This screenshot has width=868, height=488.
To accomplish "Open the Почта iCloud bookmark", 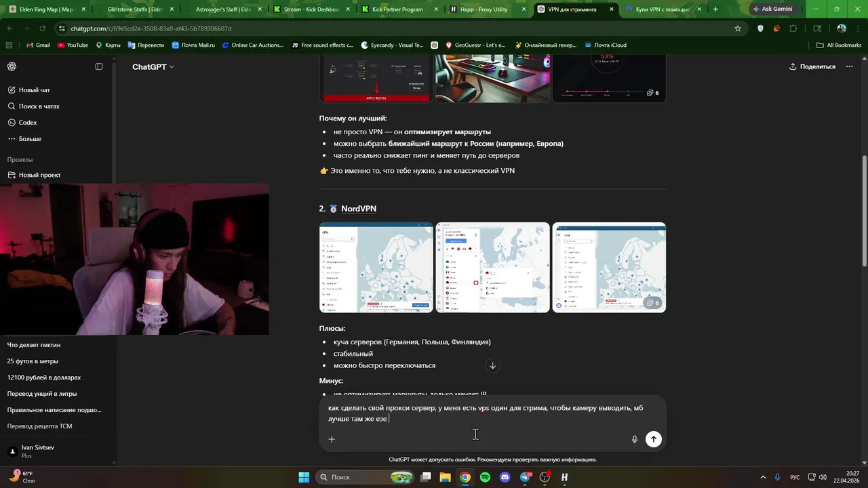I will coord(605,45).
